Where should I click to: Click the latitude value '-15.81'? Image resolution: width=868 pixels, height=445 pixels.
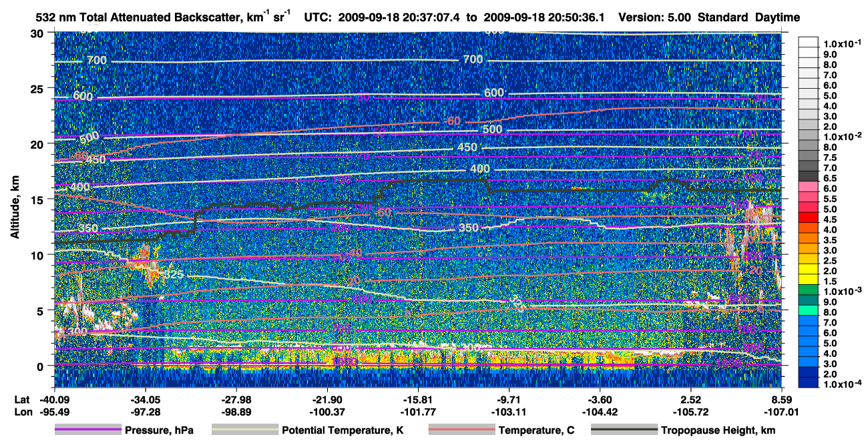[418, 399]
